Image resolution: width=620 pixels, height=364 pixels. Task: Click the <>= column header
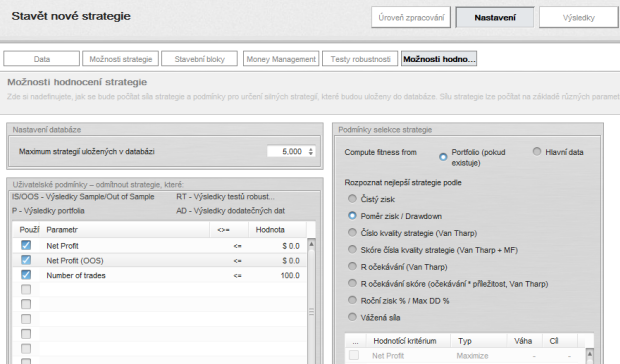[229, 230]
